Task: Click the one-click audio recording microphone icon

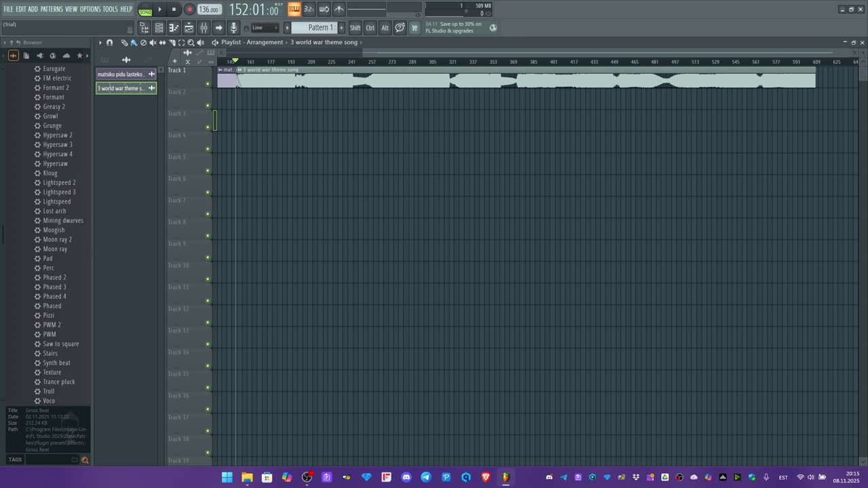Action: coord(233,28)
